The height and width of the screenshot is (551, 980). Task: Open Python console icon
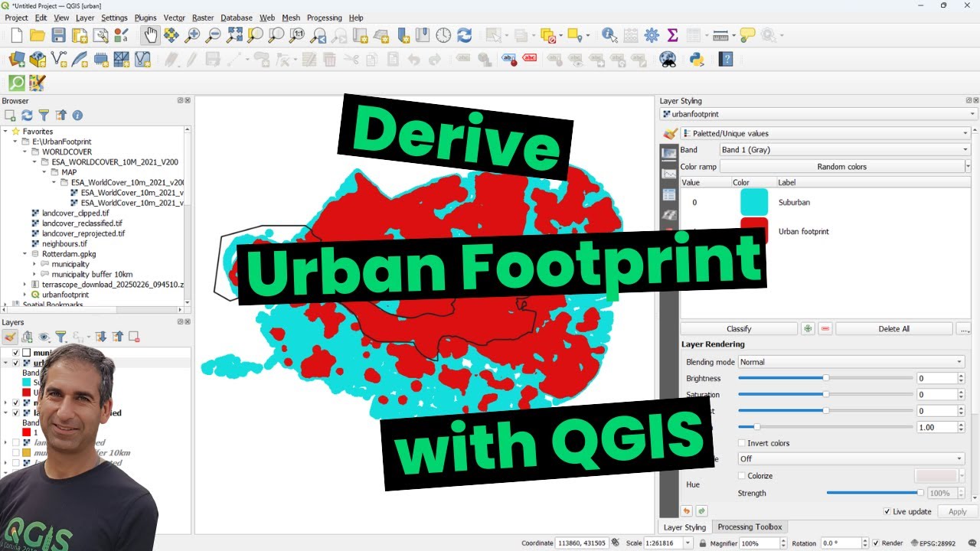click(697, 59)
